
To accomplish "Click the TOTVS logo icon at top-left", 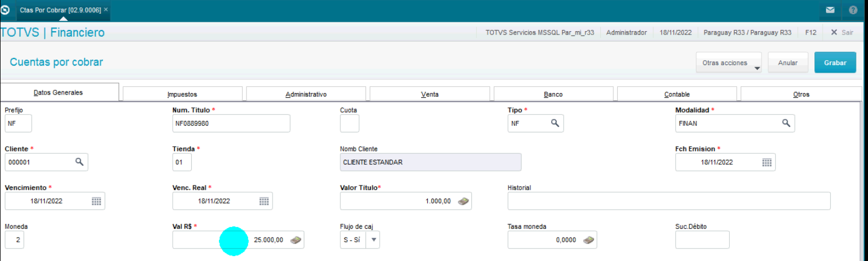I will [5, 10].
